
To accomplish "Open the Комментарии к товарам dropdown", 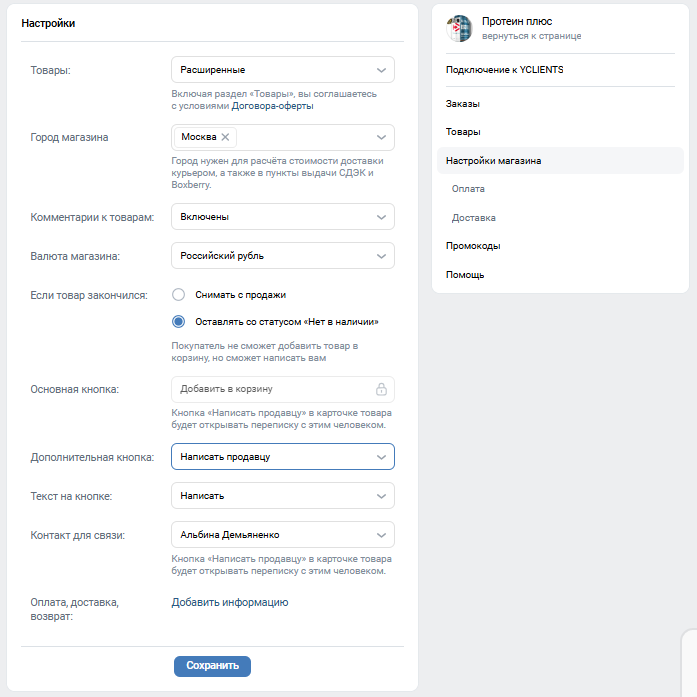I will coord(282,217).
